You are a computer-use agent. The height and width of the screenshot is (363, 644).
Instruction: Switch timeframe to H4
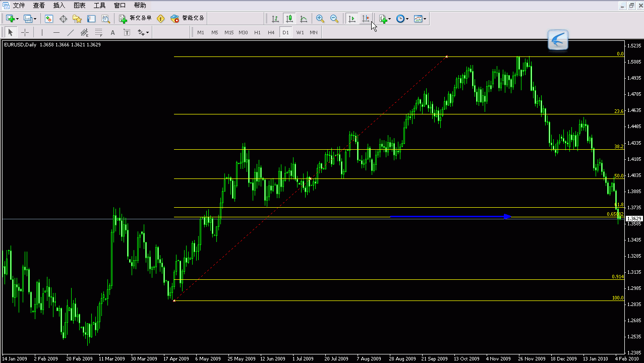click(x=271, y=32)
